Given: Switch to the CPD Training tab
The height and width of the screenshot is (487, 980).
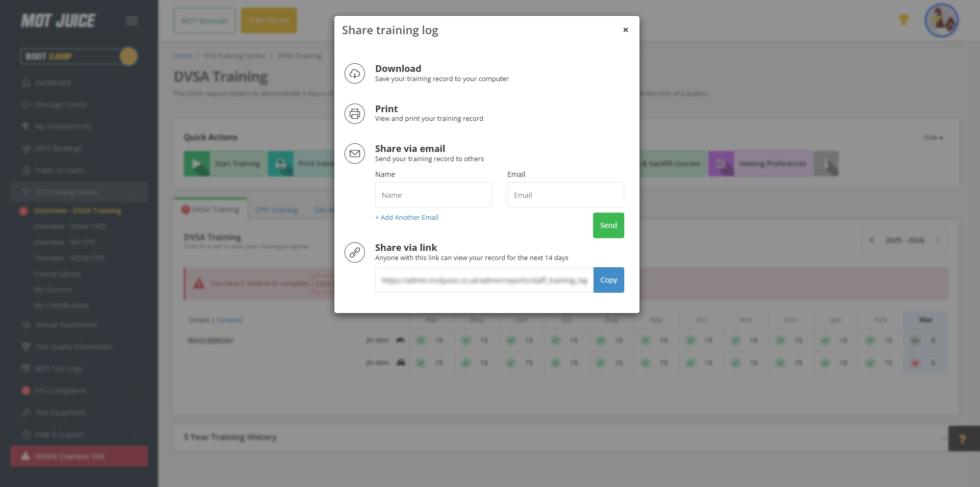Looking at the screenshot, I should pos(276,210).
